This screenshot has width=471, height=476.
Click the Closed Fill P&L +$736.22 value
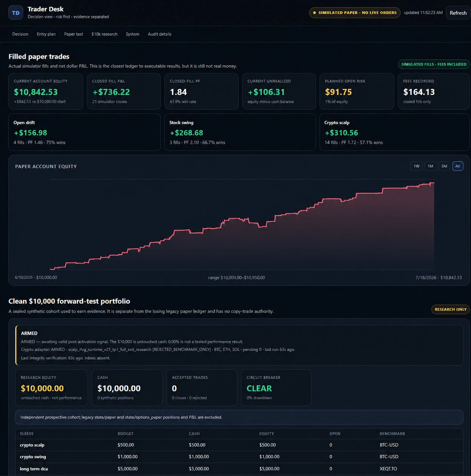(x=111, y=92)
